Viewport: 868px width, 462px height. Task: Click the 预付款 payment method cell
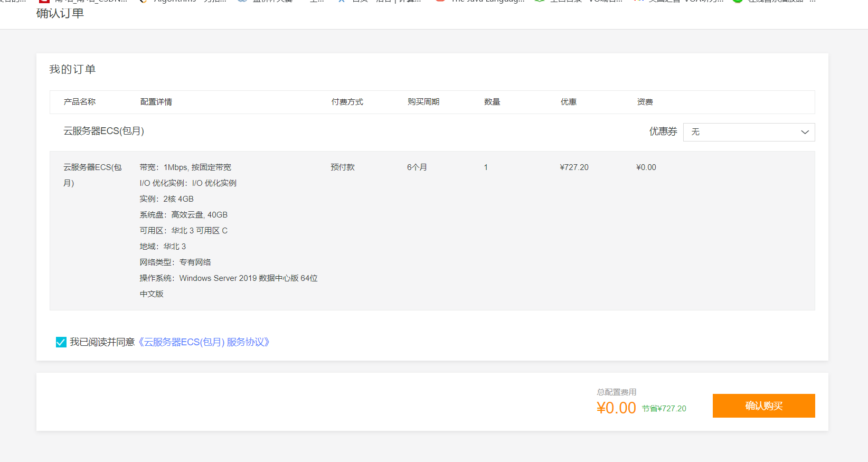[x=343, y=167]
